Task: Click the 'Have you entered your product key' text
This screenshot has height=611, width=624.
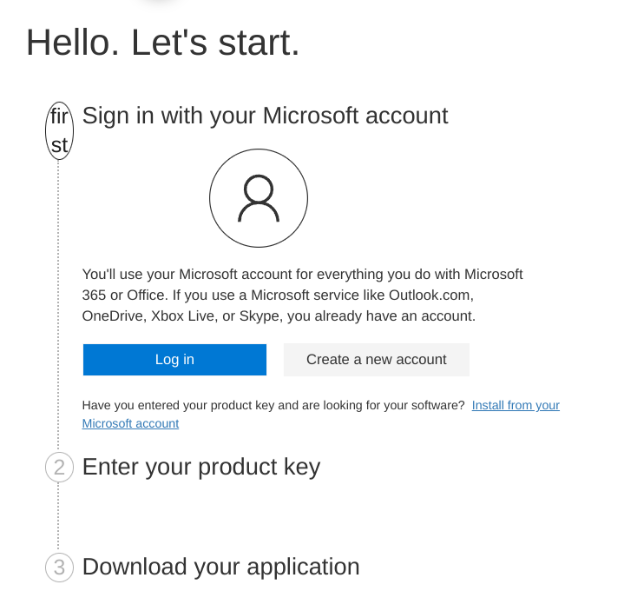Action: click(273, 406)
